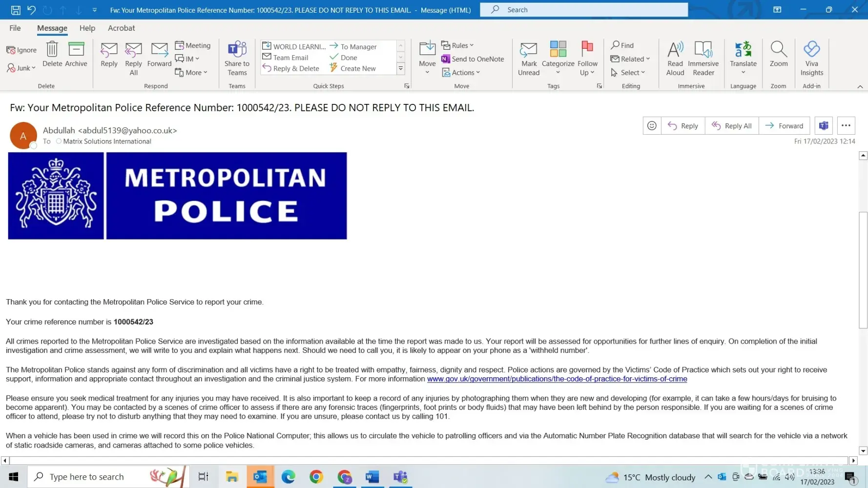Open Viva Insights add-in
This screenshot has width=868, height=488.
(812, 59)
